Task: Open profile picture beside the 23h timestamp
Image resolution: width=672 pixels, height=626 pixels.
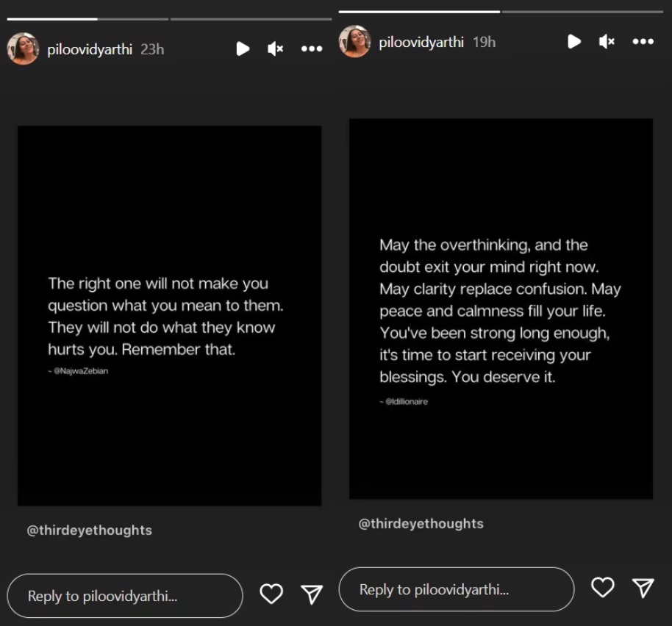Action: click(23, 48)
